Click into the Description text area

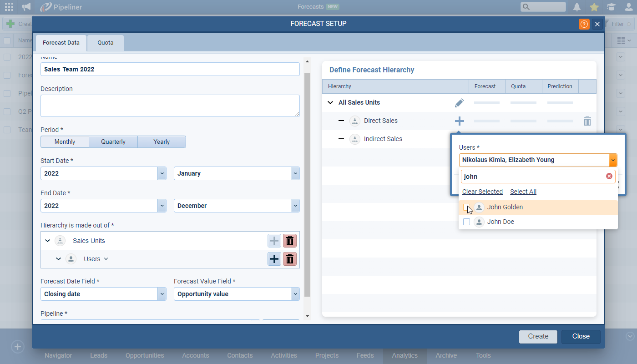point(170,106)
